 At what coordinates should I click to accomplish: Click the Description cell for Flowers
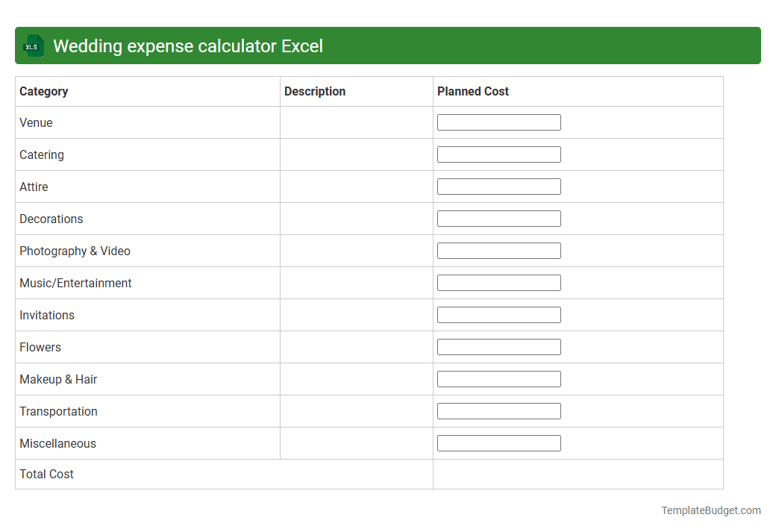point(356,346)
